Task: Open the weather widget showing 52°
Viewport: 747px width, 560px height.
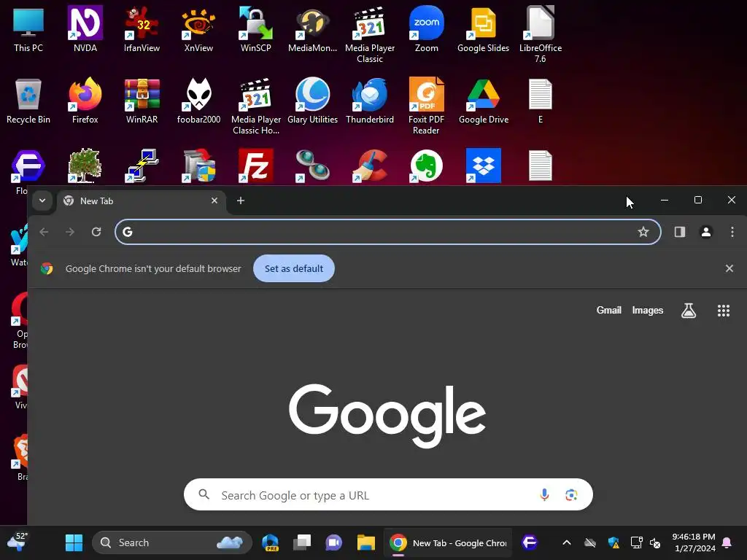Action: (18, 542)
